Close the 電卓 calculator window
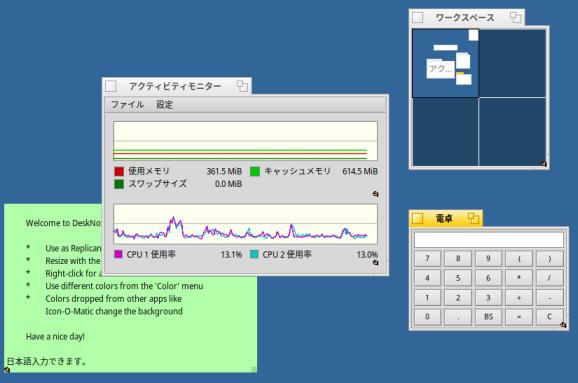The width and height of the screenshot is (578, 383). tap(417, 218)
